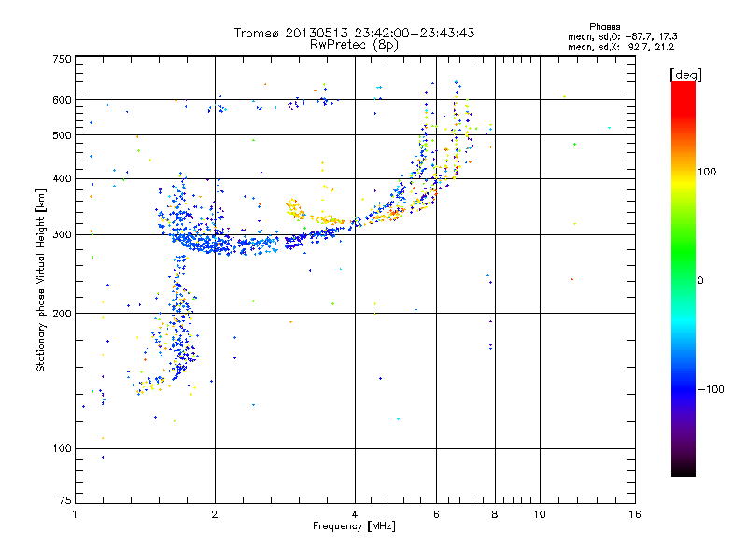This screenshot has width=747, height=560.
Task: Click the x-axis tick label 16
Action: coord(635,514)
